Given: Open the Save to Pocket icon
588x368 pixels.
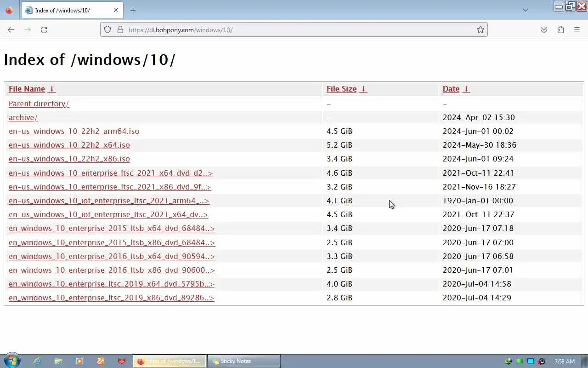Looking at the screenshot, I should click(x=544, y=29).
